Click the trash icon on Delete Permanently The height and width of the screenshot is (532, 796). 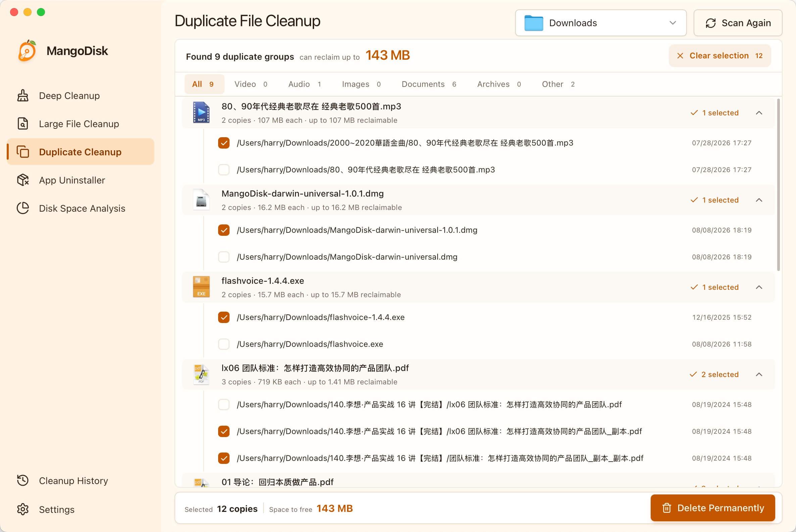667,508
